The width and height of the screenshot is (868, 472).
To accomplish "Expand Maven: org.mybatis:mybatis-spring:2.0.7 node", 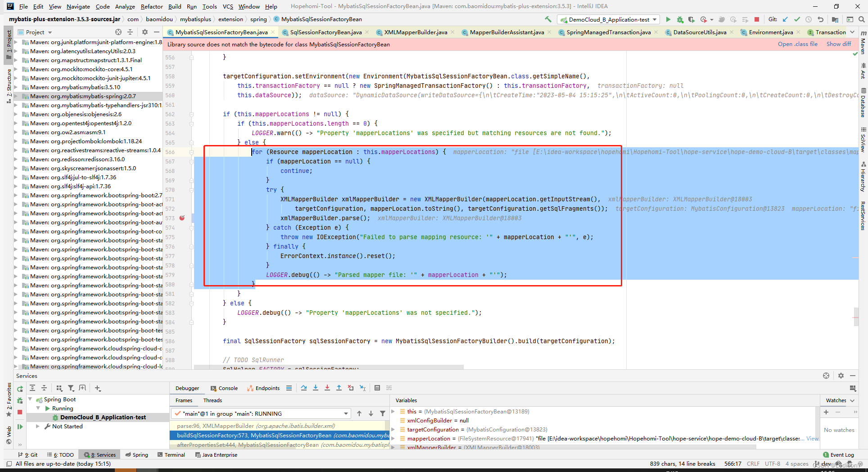I will click(x=17, y=96).
